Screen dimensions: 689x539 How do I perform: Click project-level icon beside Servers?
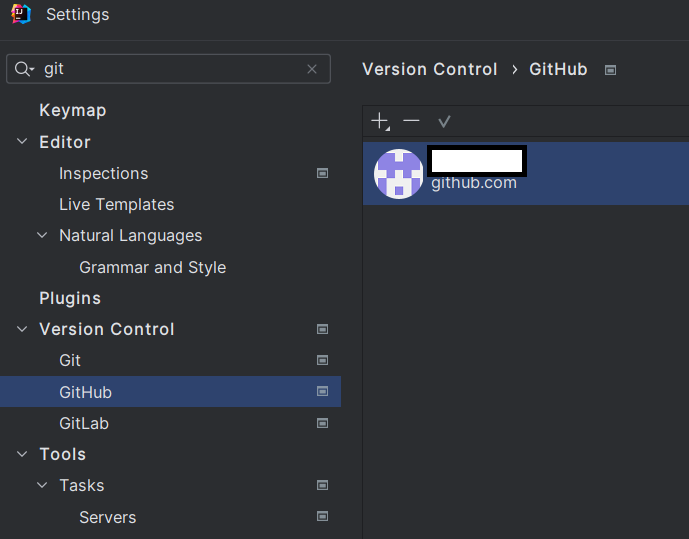click(x=322, y=516)
